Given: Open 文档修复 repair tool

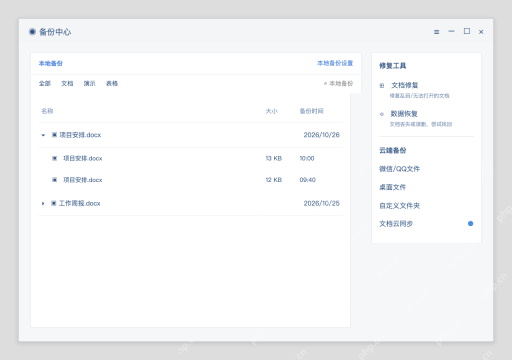Looking at the screenshot, I should point(405,85).
